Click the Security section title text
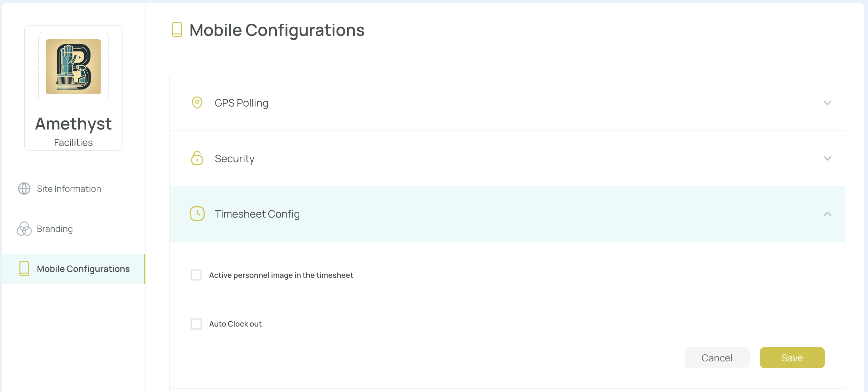Viewport: 868px width, 392px height. [x=235, y=159]
